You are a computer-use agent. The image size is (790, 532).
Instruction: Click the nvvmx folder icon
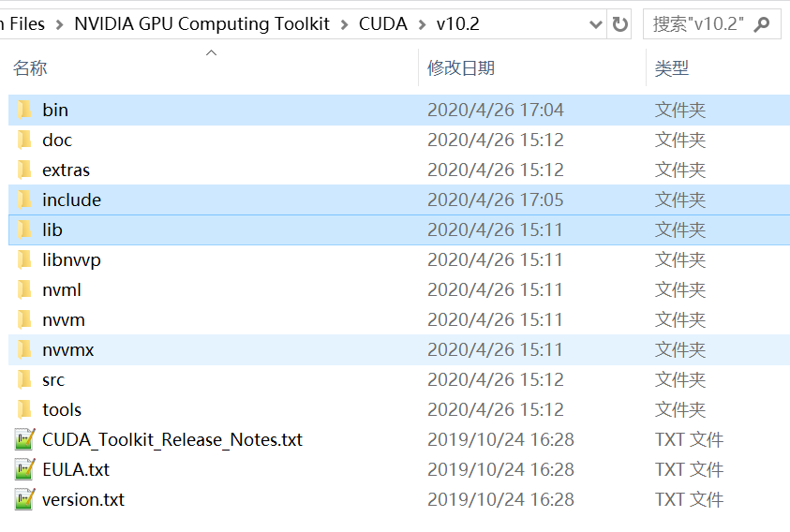pos(24,349)
